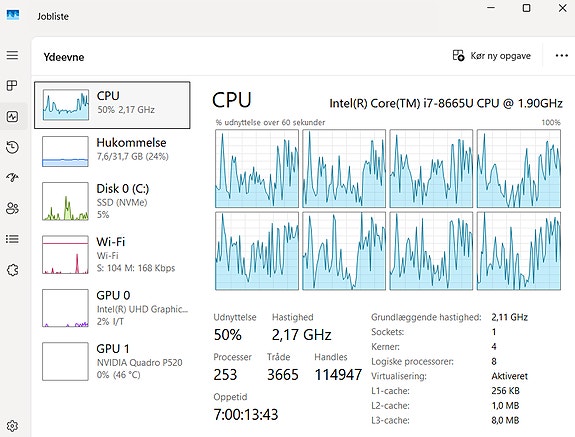Image resolution: width=575 pixels, height=437 pixels.
Task: Open the three-dot more options menu
Action: click(561, 56)
